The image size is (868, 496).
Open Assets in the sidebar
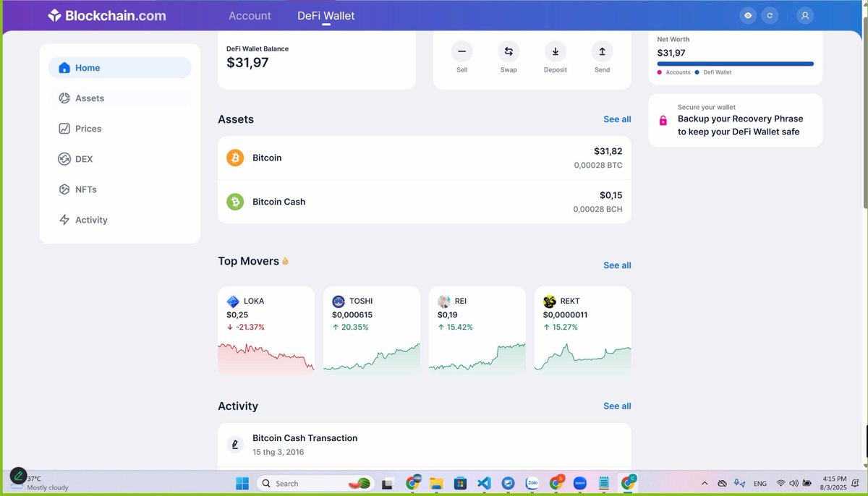click(x=90, y=98)
